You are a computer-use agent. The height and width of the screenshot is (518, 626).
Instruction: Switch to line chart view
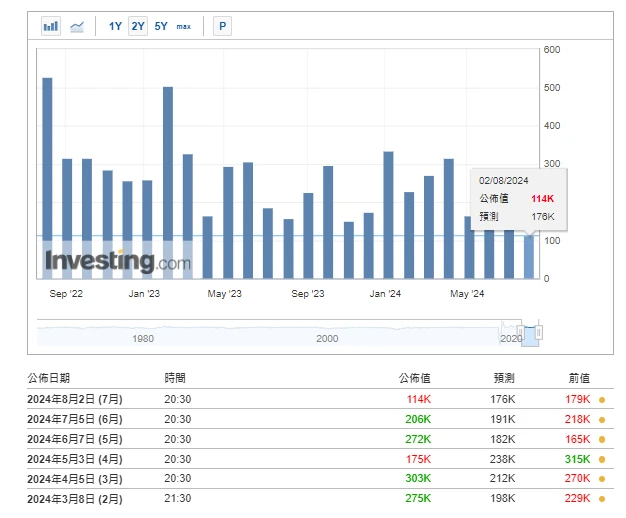pos(78,26)
